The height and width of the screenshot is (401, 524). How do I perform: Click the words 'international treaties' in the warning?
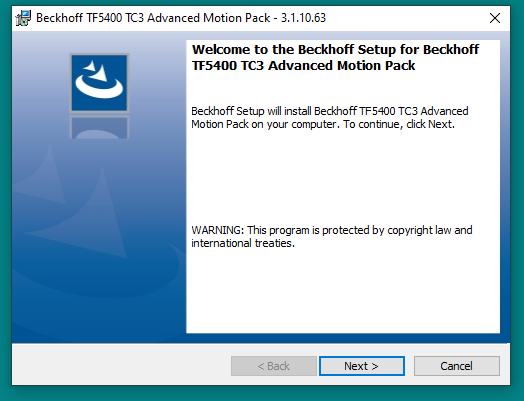(242, 243)
